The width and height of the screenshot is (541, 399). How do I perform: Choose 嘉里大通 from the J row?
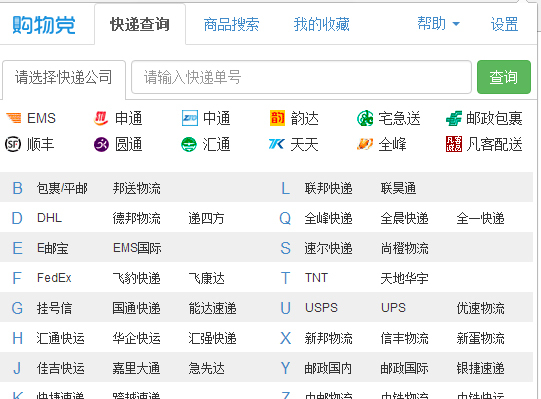tap(137, 368)
